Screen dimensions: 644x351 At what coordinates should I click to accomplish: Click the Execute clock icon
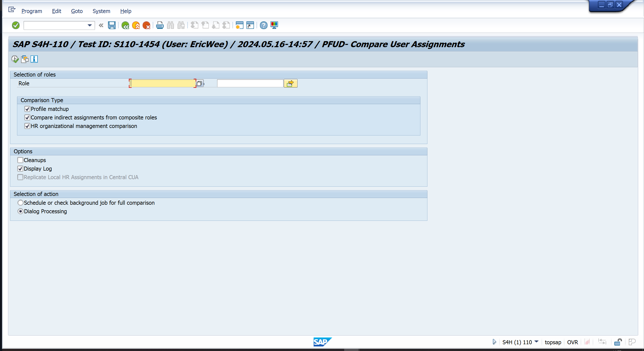pos(15,59)
